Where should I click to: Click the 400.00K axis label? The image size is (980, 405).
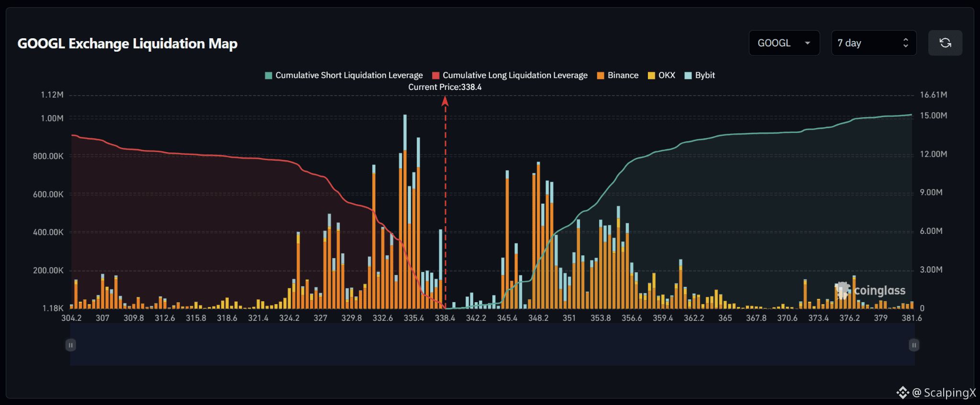[x=48, y=232]
